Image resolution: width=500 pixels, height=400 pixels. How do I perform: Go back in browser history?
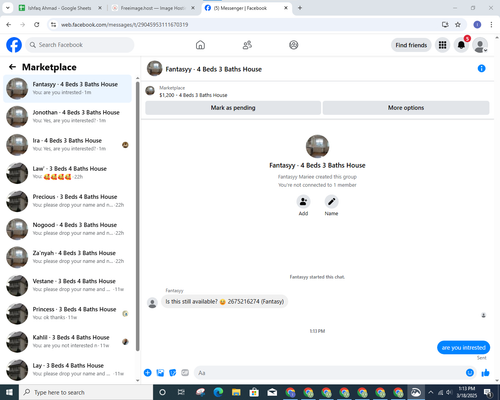(x=9, y=24)
